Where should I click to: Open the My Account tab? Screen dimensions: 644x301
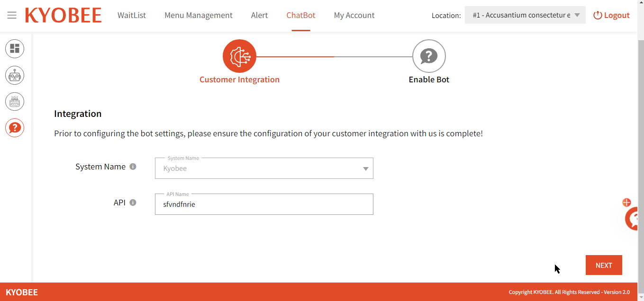pyautogui.click(x=354, y=15)
